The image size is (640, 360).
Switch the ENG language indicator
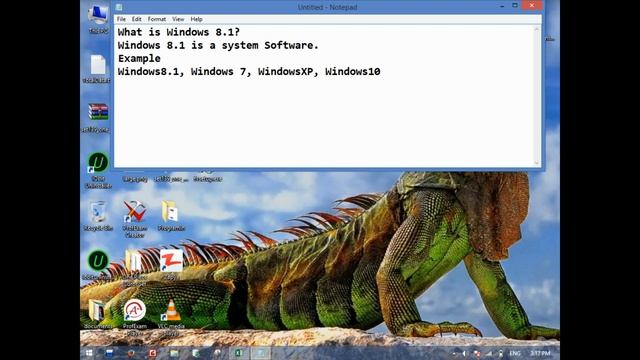514,353
